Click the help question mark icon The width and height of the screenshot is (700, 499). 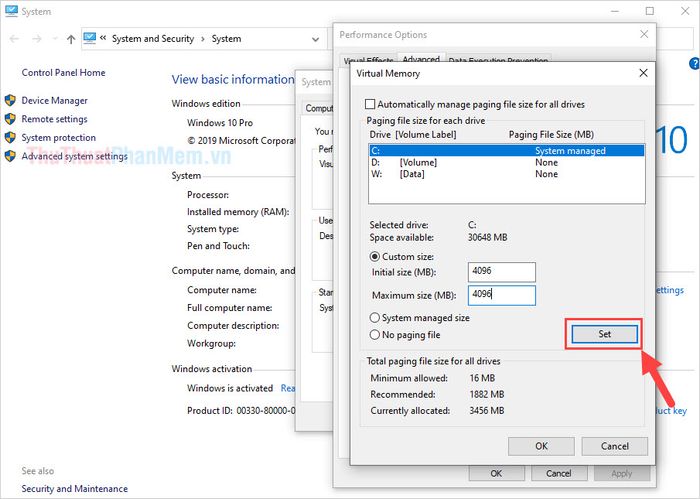pos(695,64)
